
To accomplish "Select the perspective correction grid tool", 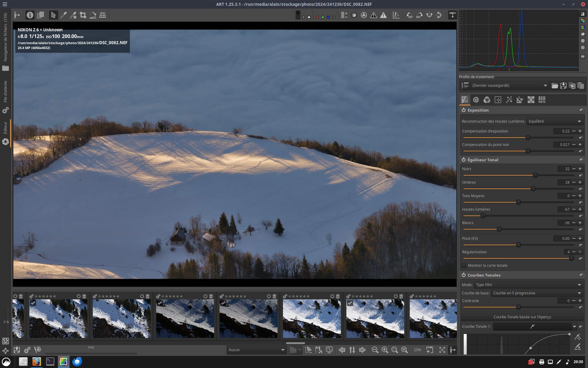I will click(x=103, y=15).
